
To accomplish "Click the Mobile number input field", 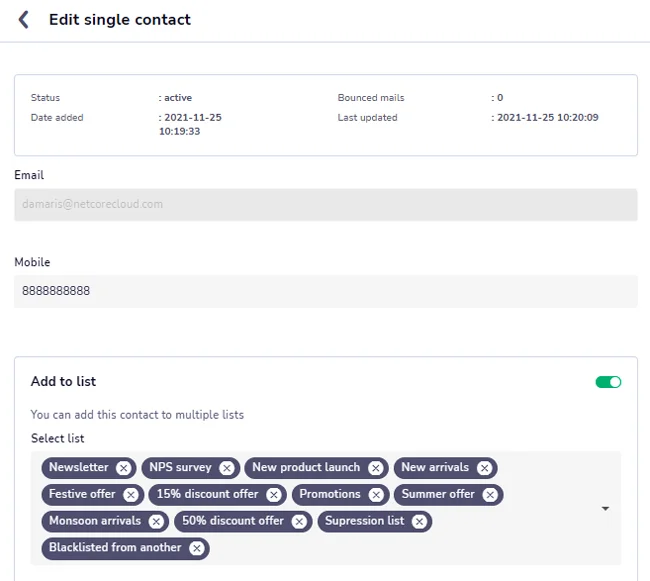I will 326,291.
